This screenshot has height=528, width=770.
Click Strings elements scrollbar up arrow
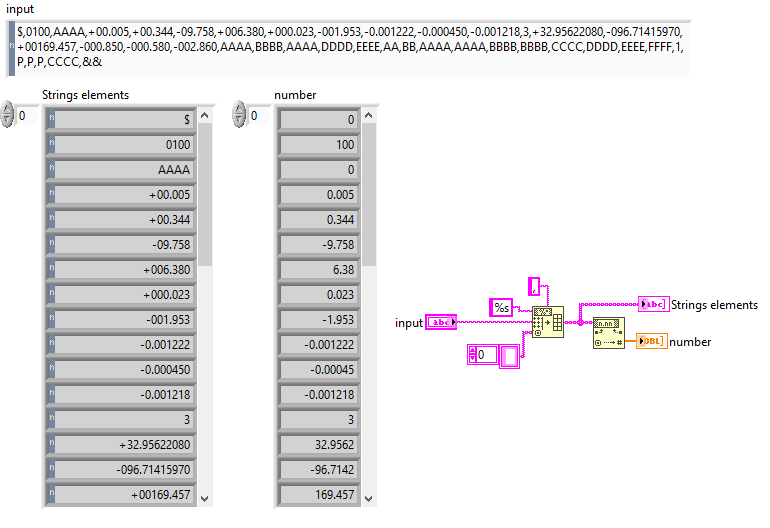(x=205, y=116)
